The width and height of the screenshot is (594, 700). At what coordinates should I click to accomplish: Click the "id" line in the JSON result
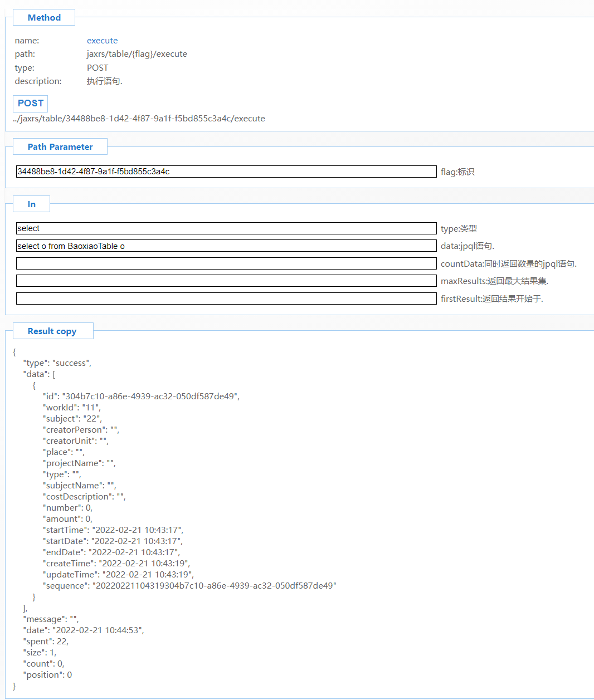click(141, 396)
